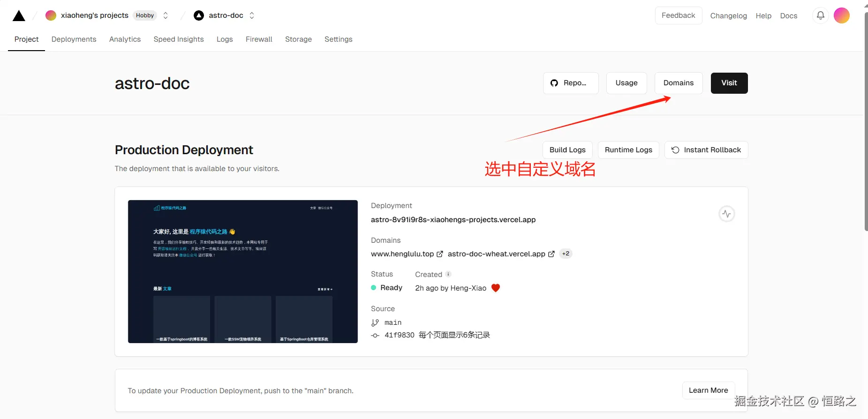Click the Feedback button

(x=679, y=15)
